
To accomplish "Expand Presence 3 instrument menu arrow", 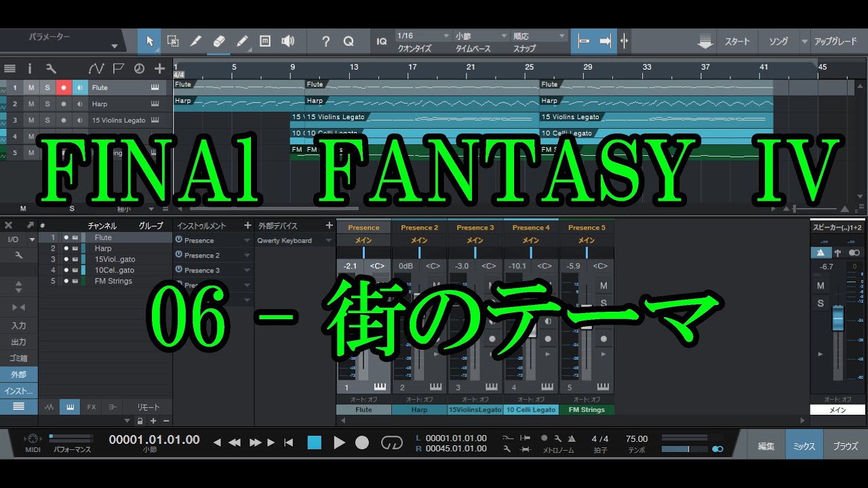I will pos(248,270).
